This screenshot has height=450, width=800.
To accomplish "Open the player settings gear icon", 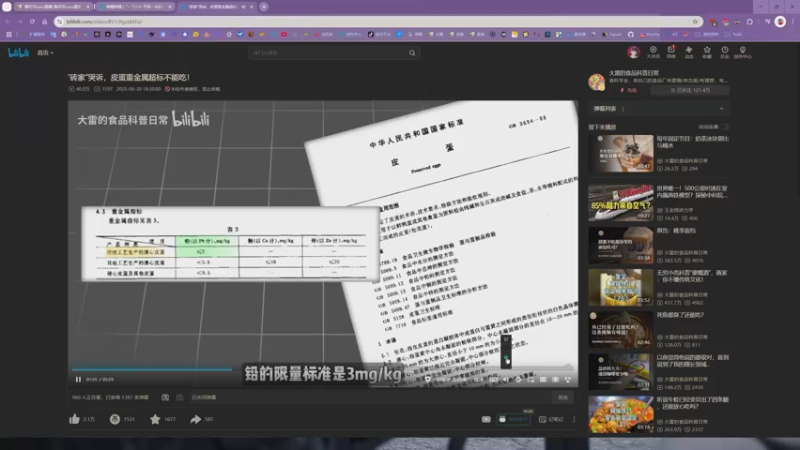I will click(x=518, y=380).
